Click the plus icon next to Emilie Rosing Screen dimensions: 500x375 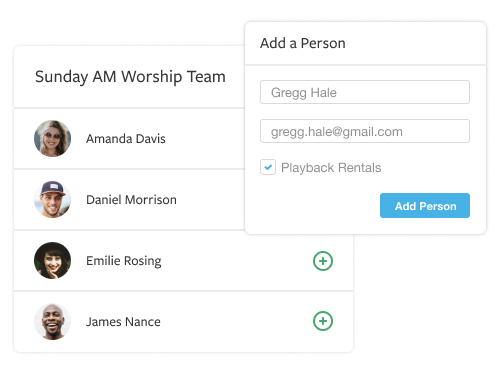point(323,261)
